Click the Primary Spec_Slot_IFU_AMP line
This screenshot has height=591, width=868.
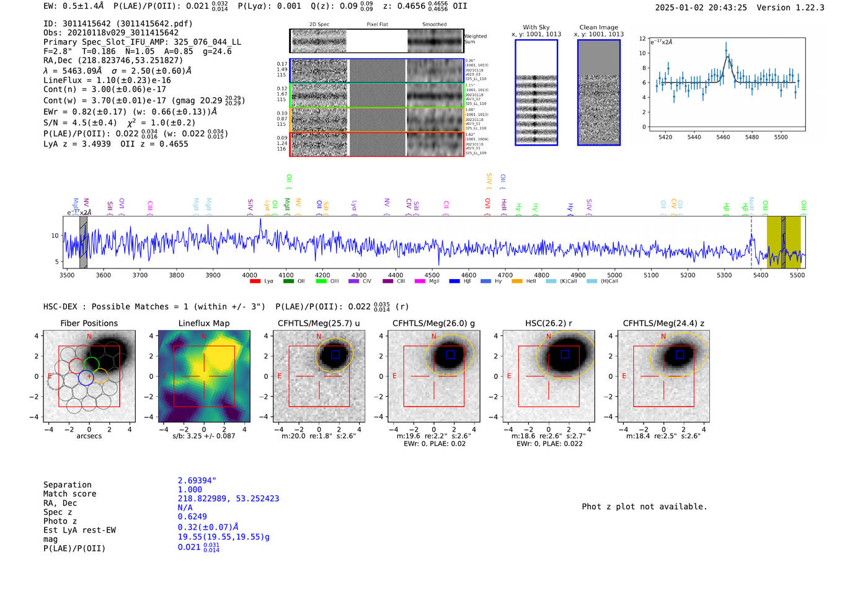click(143, 42)
